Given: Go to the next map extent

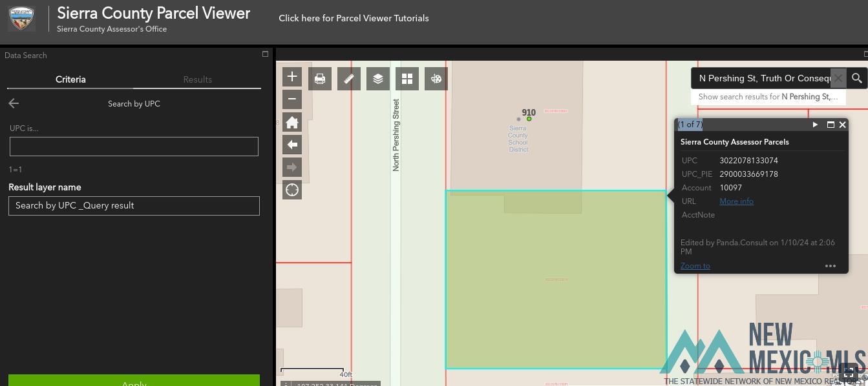Looking at the screenshot, I should pyautogui.click(x=292, y=167).
